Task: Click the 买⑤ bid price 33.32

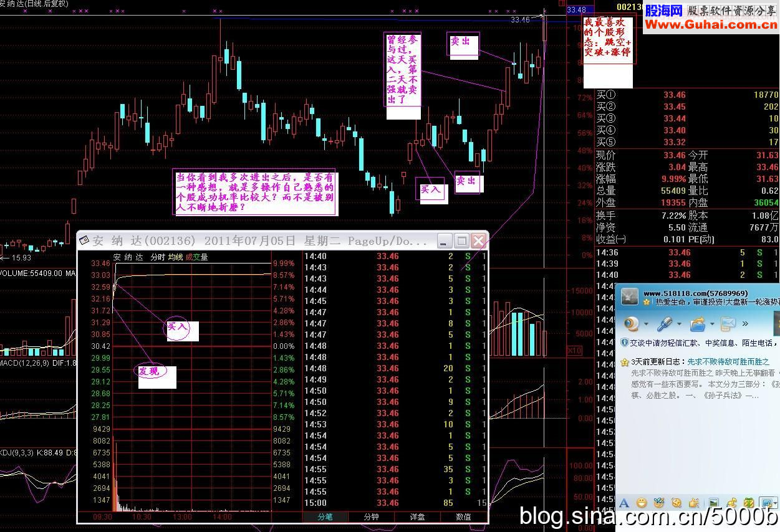Action: [x=675, y=142]
